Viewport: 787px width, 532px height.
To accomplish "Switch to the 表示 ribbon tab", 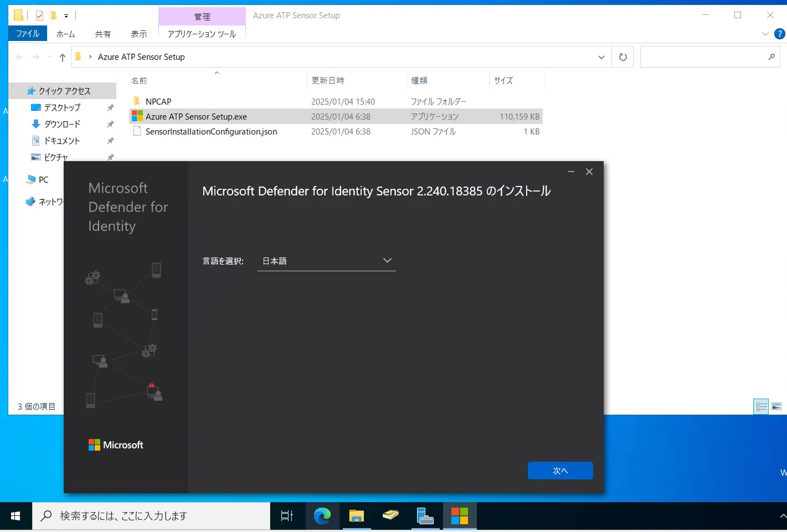I will pyautogui.click(x=138, y=34).
